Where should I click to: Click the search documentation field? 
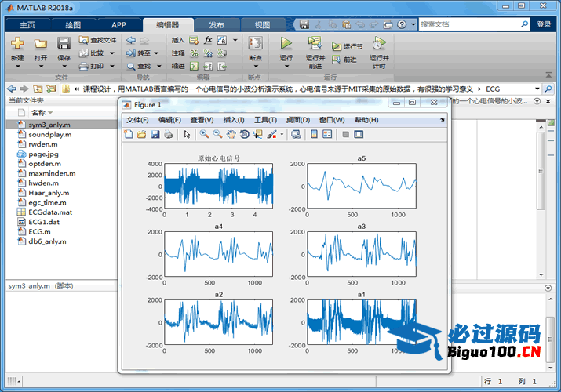(x=470, y=24)
